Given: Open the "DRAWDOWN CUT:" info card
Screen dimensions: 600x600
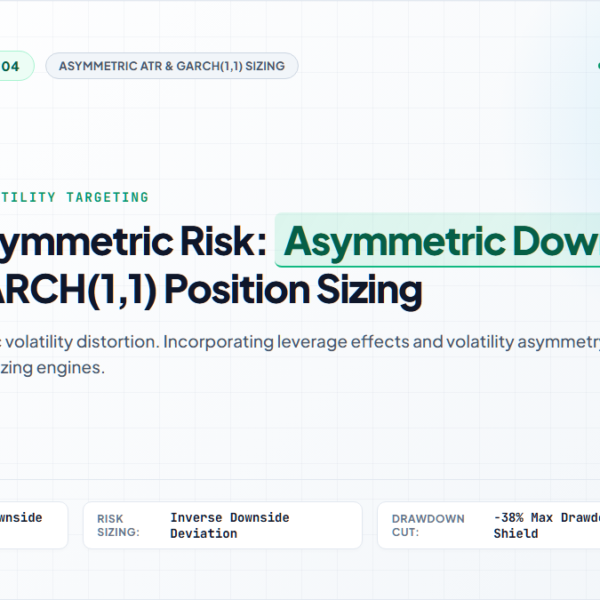Looking at the screenshot, I should (x=489, y=525).
